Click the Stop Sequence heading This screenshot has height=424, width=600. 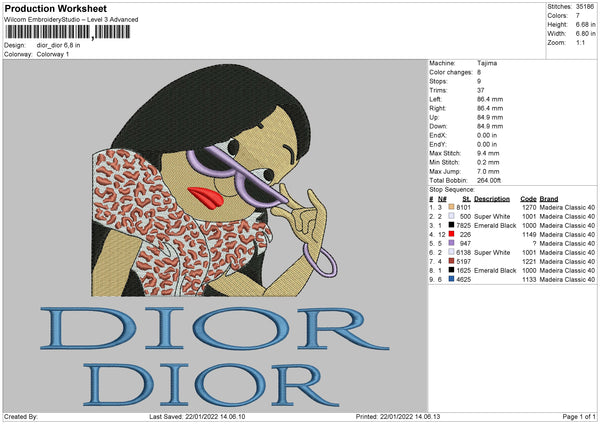[x=452, y=190]
